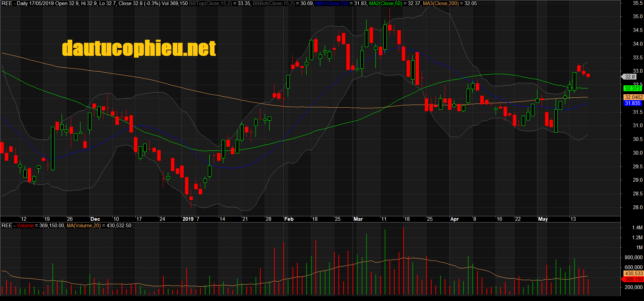The height and width of the screenshot is (301, 644).
Task: Select the MA1(Close,20) = 31.83 legend label
Action: 341,3
